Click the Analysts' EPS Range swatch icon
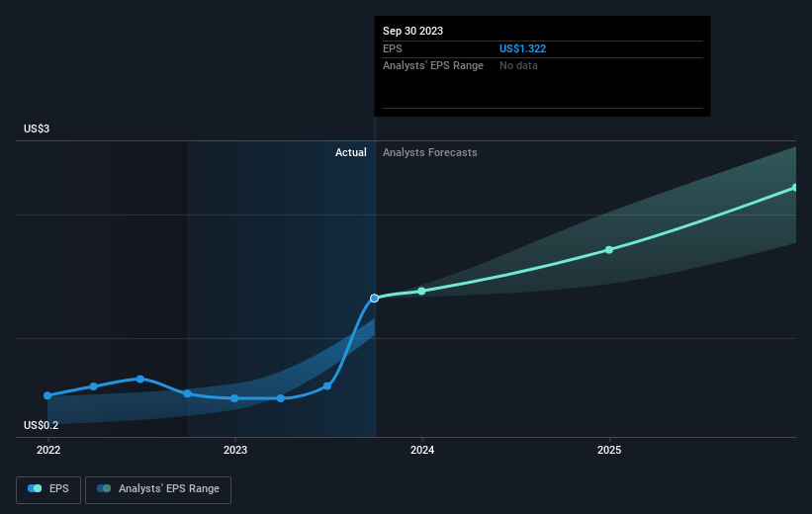 [104, 488]
